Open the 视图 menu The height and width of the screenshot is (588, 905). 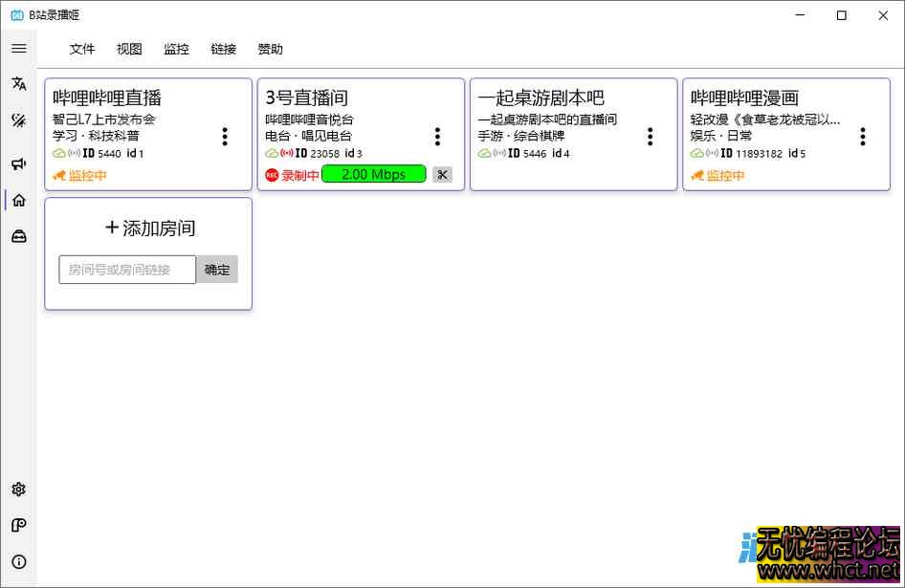click(x=129, y=49)
